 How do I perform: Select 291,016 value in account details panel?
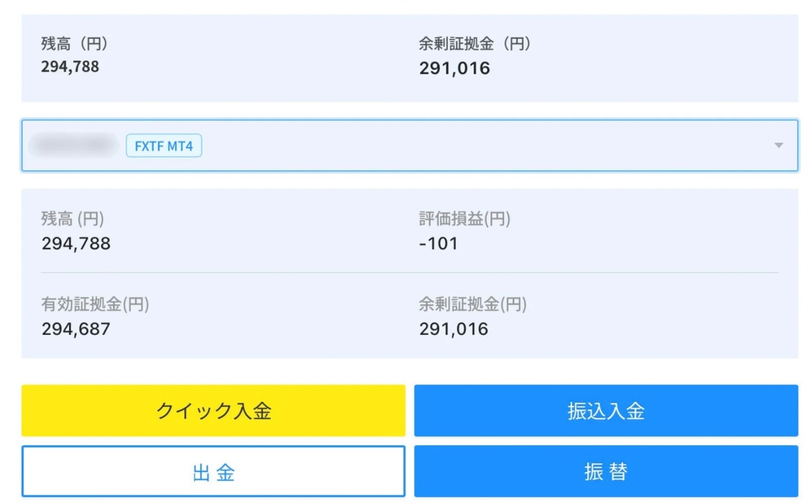[x=454, y=329]
